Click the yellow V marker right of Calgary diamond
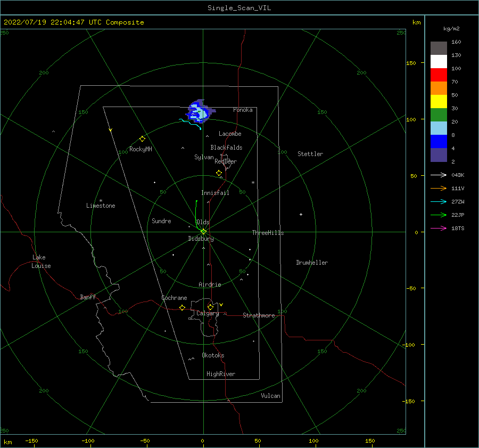Image resolution: width=479 pixels, height=448 pixels. click(221, 305)
